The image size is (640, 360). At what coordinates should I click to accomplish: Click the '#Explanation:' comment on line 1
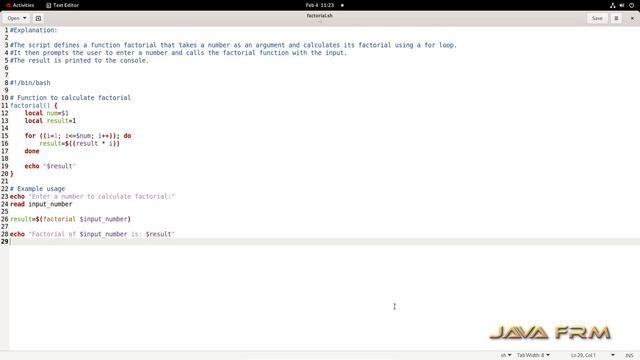coord(33,30)
